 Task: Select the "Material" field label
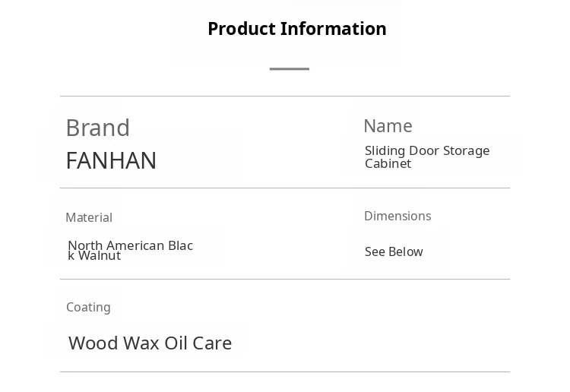(89, 217)
